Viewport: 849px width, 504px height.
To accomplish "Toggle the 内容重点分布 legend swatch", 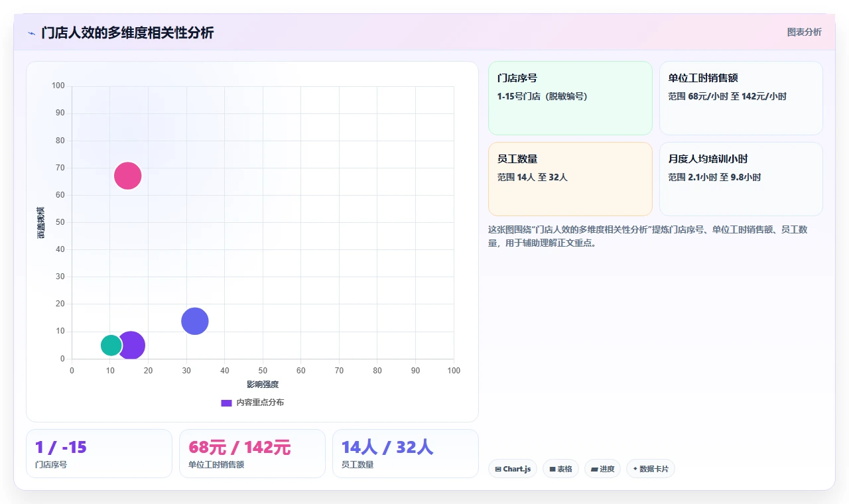I will (226, 403).
